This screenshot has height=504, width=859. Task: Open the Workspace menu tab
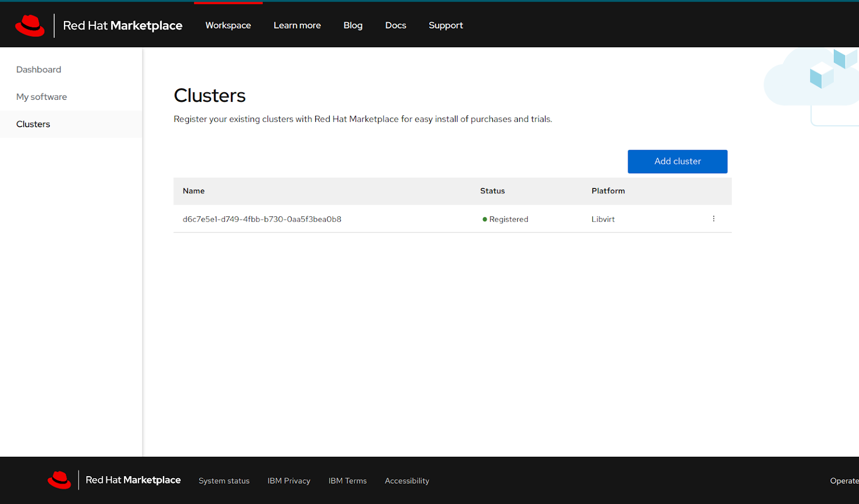tap(228, 25)
